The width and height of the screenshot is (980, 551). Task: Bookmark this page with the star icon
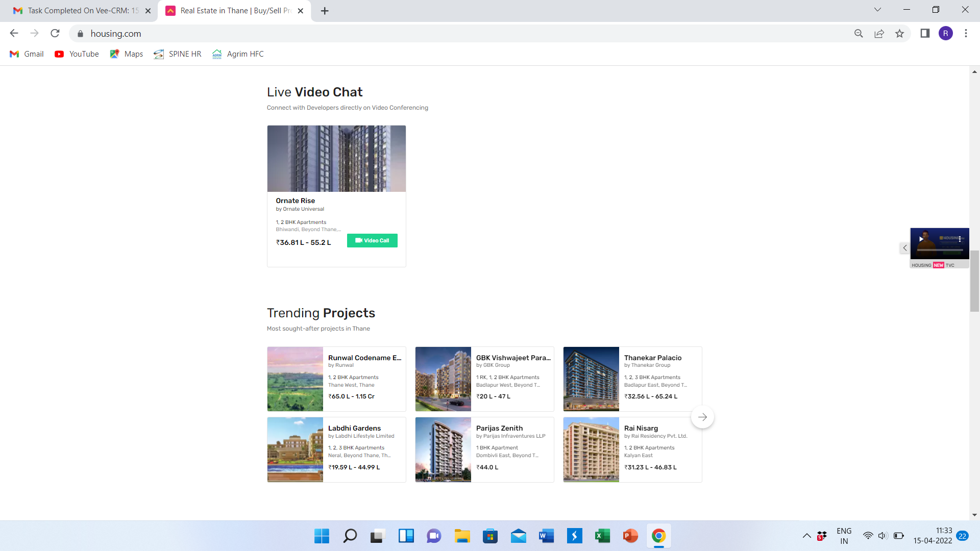coord(899,34)
